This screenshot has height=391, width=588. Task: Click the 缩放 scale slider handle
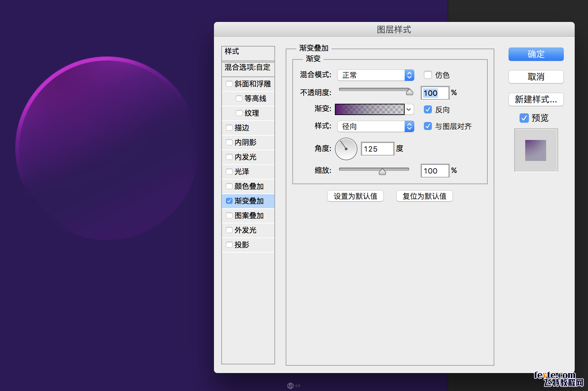tap(382, 172)
